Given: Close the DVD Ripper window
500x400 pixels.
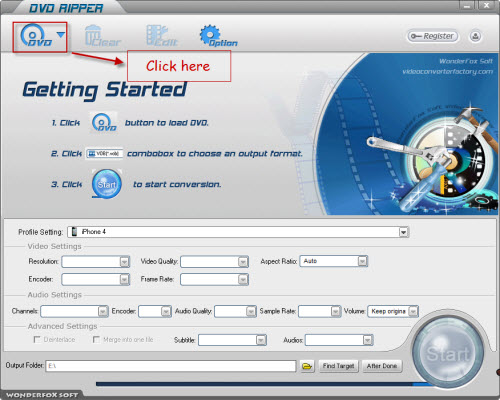Looking at the screenshot, I should coord(487,5).
